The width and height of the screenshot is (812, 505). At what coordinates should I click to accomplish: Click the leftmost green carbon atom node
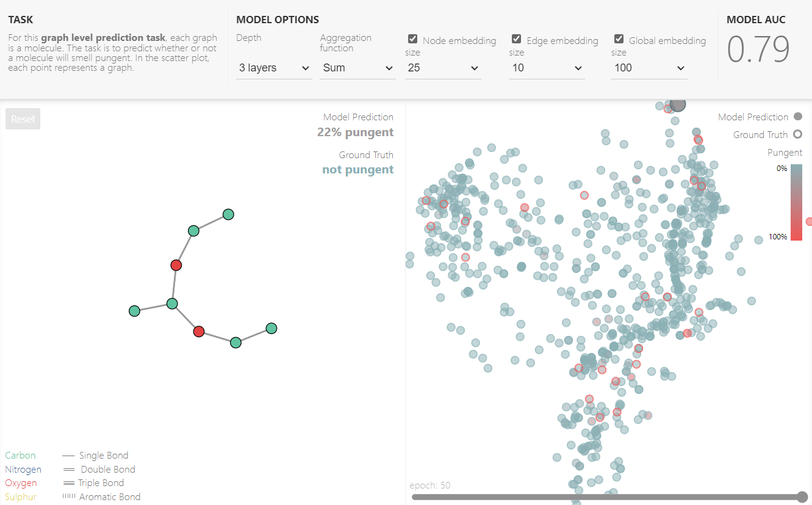coord(135,311)
